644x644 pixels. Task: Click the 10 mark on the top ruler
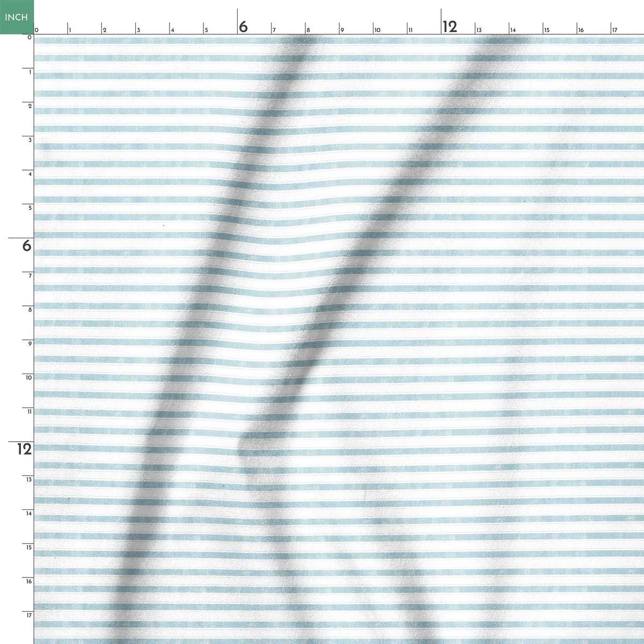tap(377, 31)
